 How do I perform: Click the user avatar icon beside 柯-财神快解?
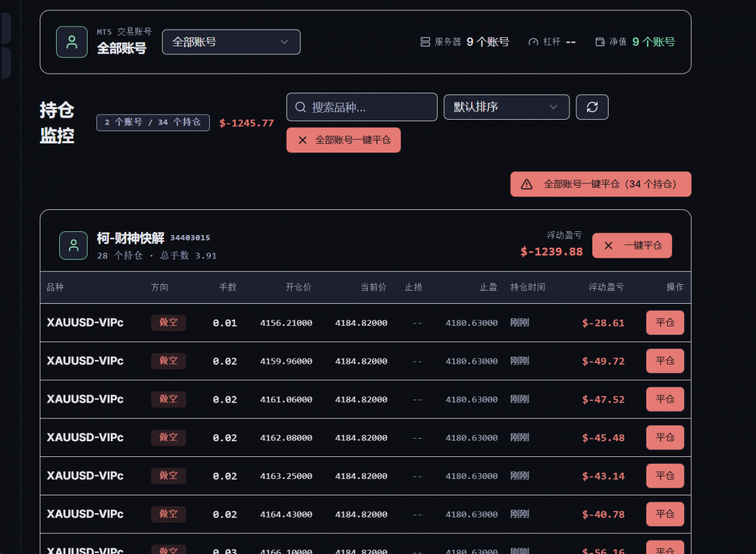coord(74,245)
